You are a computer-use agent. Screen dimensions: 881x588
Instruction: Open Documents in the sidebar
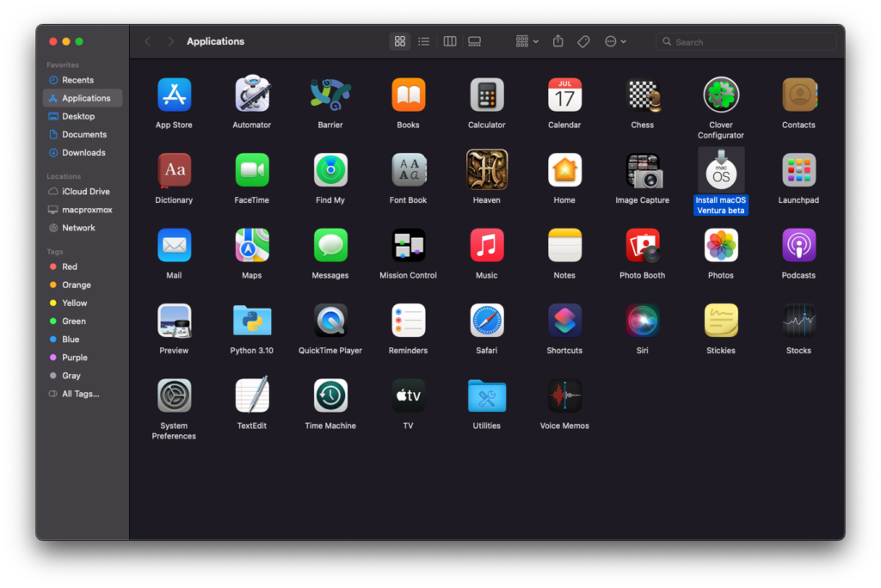[x=83, y=134]
